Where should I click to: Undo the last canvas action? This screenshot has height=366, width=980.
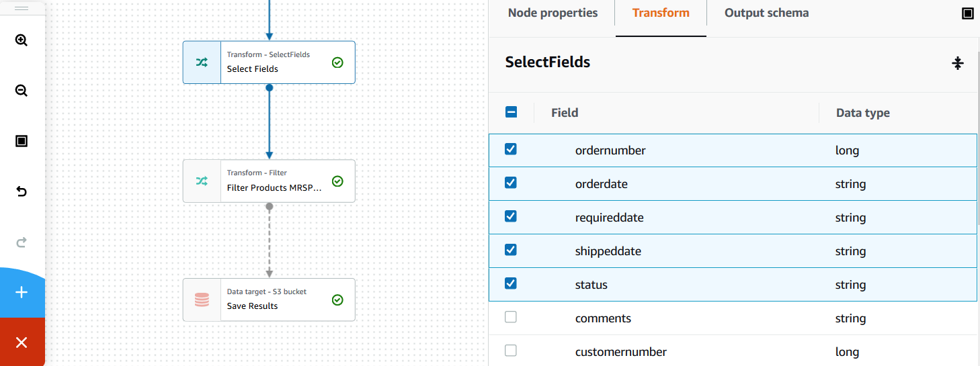coord(22,192)
